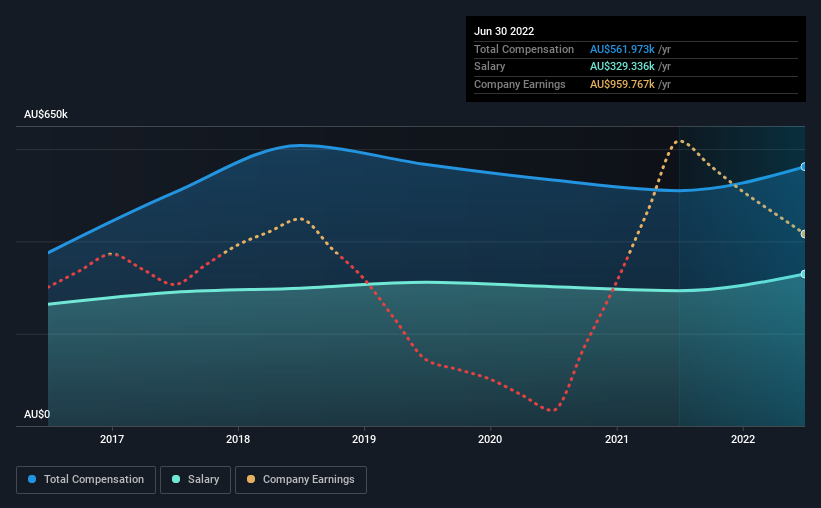The width and height of the screenshot is (821, 508).
Task: Click the 2021 axis label
Action: [x=617, y=439]
